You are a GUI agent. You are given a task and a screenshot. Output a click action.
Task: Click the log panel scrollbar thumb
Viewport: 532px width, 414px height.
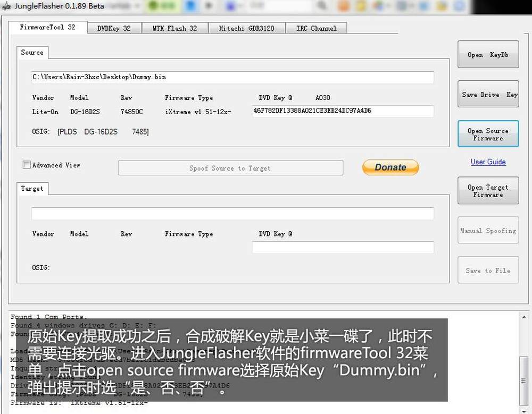point(524,380)
